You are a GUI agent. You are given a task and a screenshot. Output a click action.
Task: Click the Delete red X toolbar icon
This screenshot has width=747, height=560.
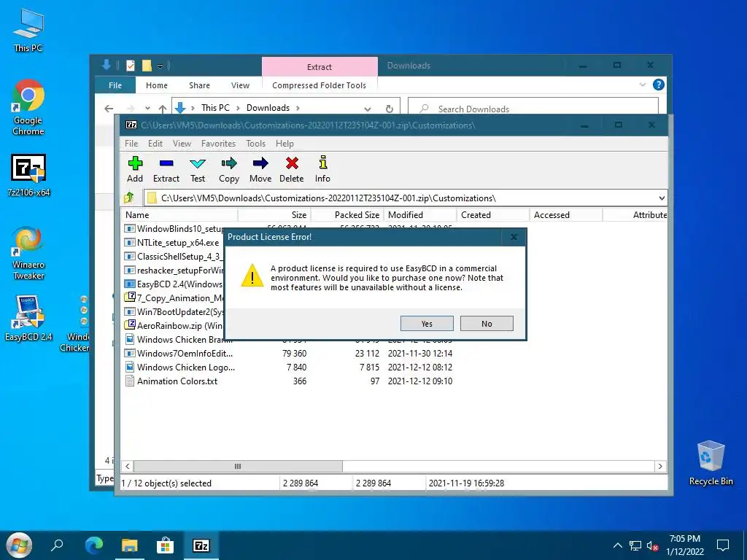tap(292, 169)
